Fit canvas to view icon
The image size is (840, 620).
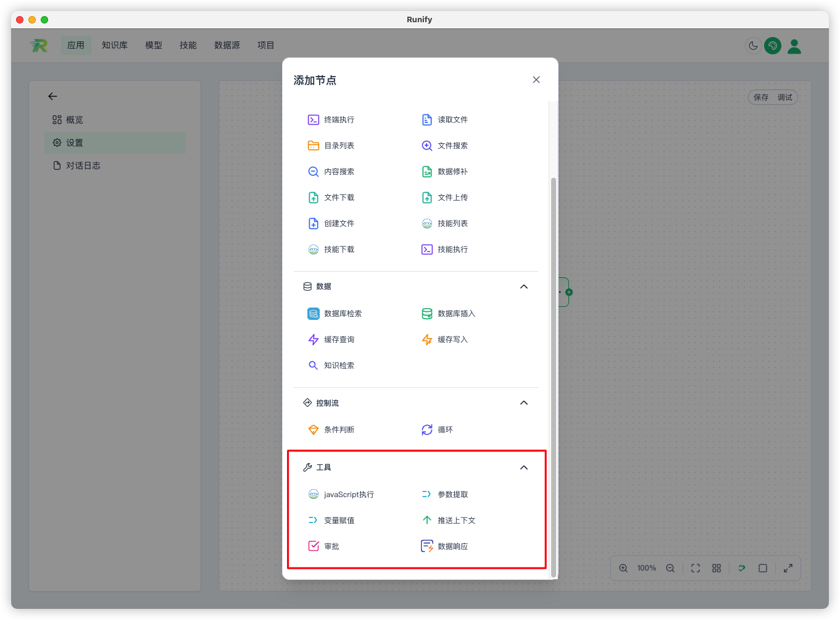[696, 568]
